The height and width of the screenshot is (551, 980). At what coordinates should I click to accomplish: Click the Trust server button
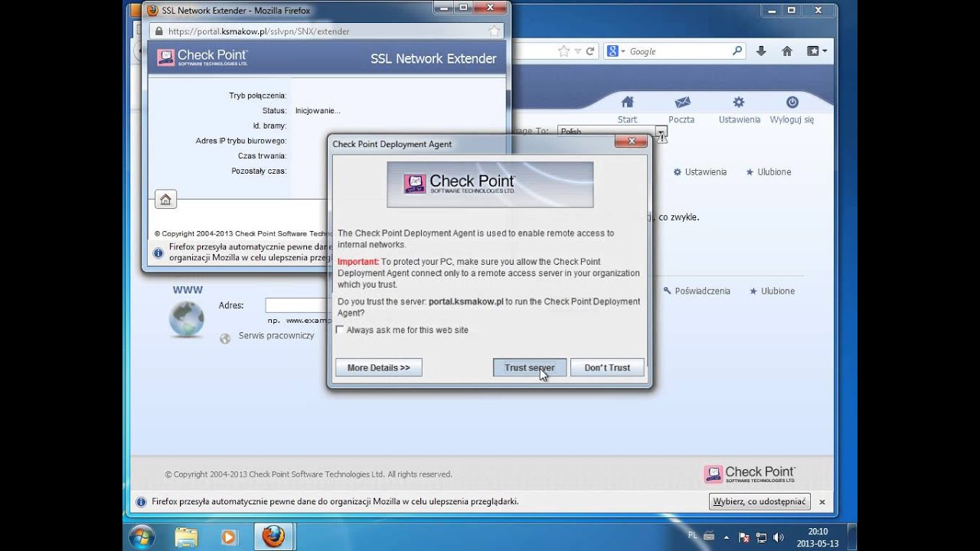[x=530, y=367]
